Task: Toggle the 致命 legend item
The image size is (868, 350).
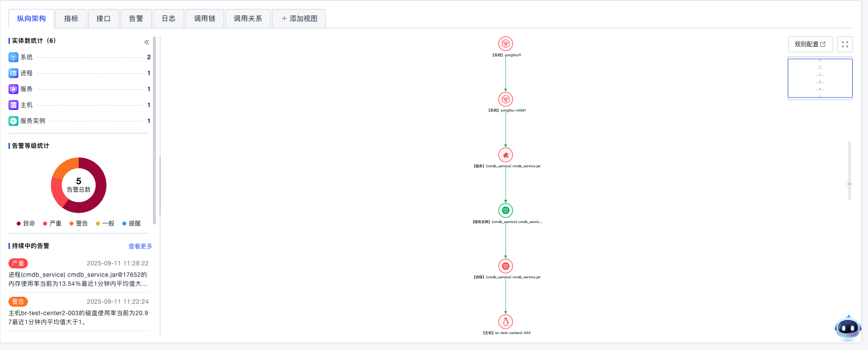Action: pos(26,224)
